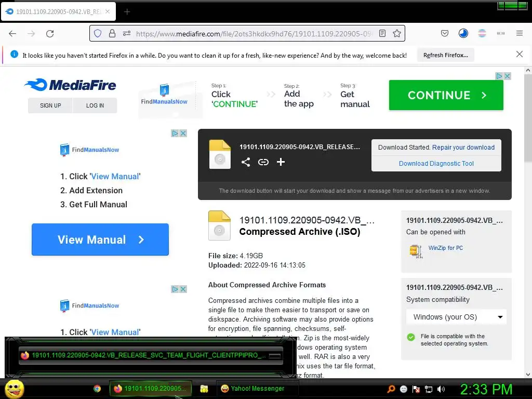Click the green compatibility checkmark icon
532x399 pixels.
click(411, 337)
